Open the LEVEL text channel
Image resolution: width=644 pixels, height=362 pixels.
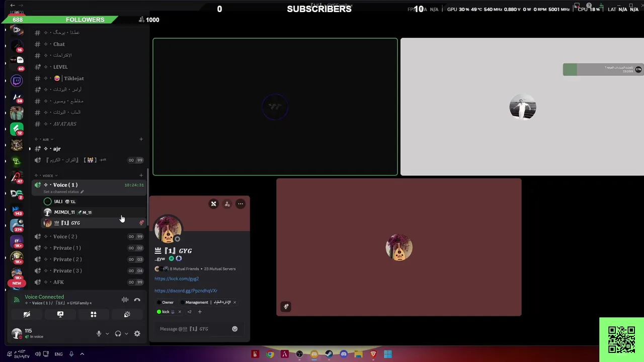[x=89, y=66]
